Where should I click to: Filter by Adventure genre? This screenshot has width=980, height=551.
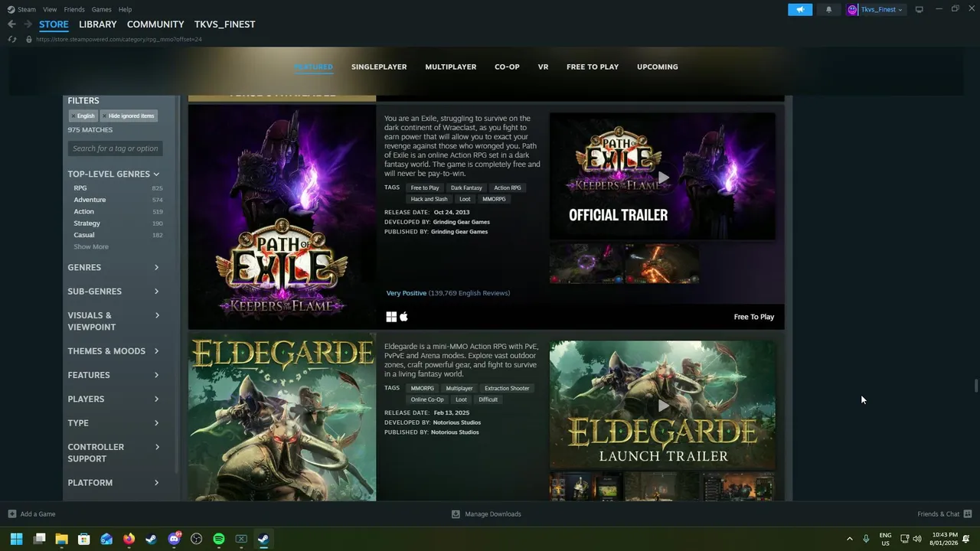tap(90, 200)
